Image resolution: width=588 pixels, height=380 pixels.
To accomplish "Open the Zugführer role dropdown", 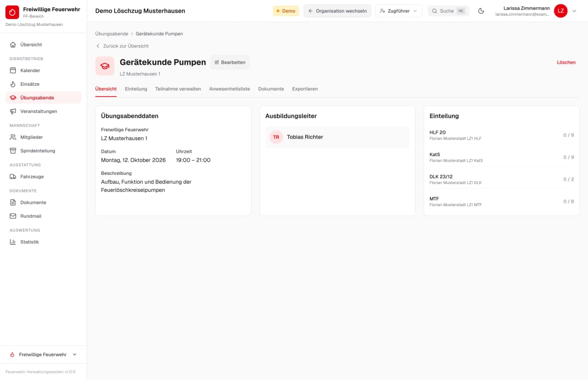I will (399, 11).
